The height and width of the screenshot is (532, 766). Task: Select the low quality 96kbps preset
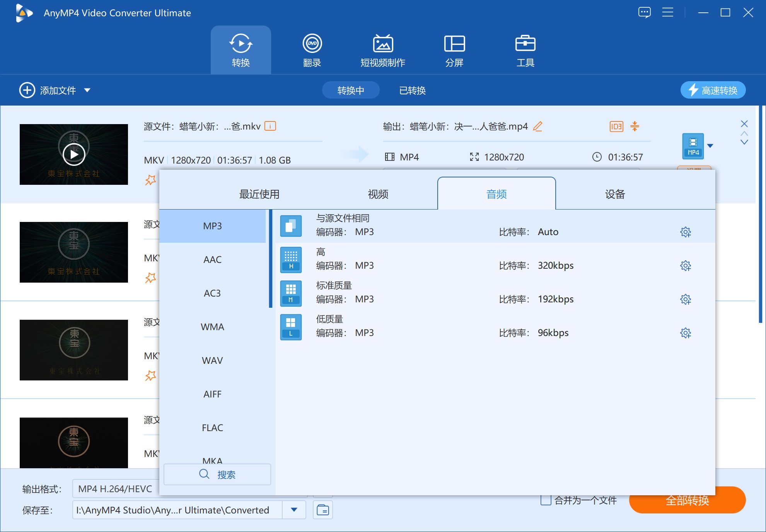click(495, 327)
